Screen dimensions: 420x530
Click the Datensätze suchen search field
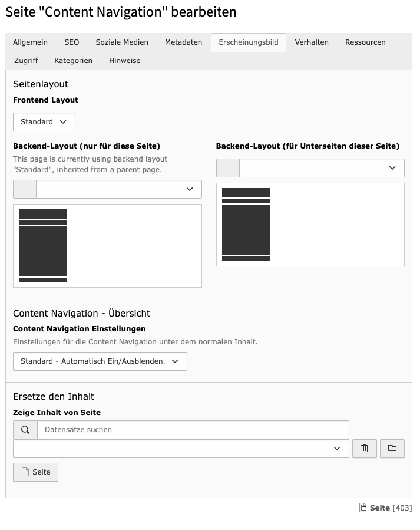[x=193, y=430]
